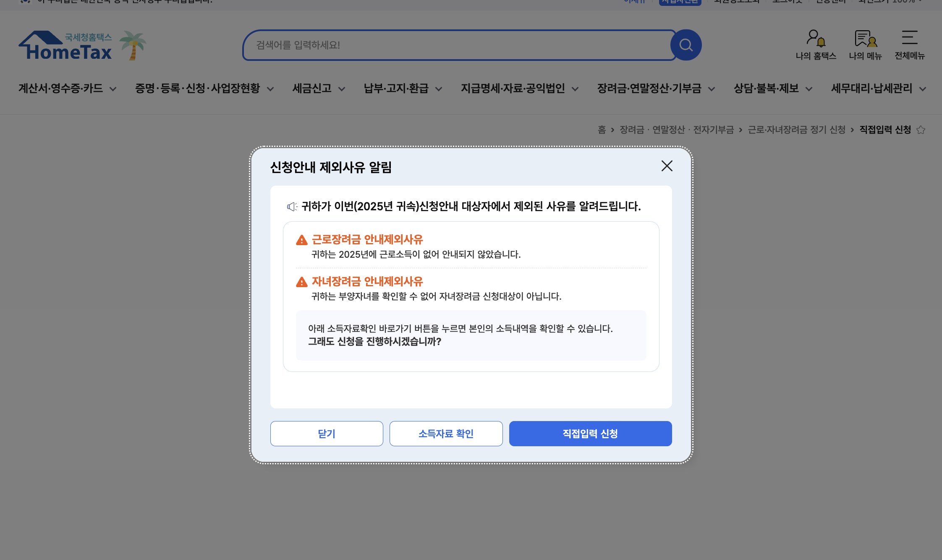Open the 상담·불복·제보 menu
Screen dimensions: 942x560
(766, 89)
